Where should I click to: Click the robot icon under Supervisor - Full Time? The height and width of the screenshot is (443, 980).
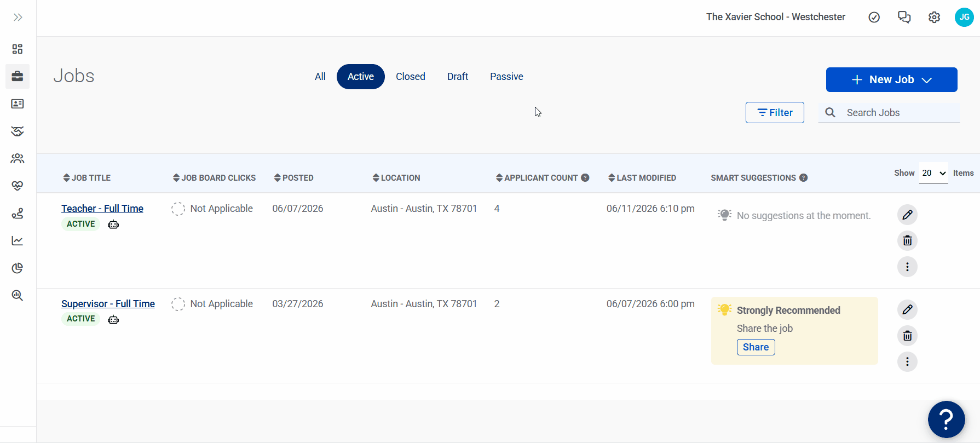(x=113, y=320)
